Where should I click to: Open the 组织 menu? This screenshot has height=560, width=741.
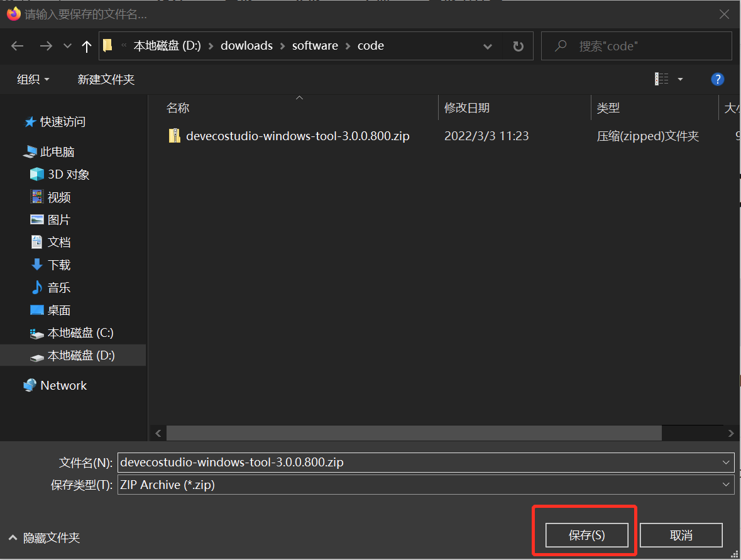33,79
